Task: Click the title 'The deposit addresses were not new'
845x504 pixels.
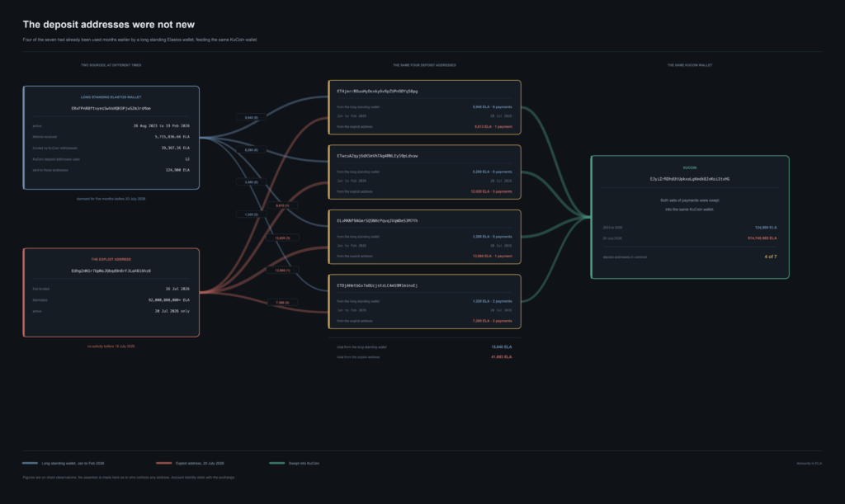Action: click(108, 24)
